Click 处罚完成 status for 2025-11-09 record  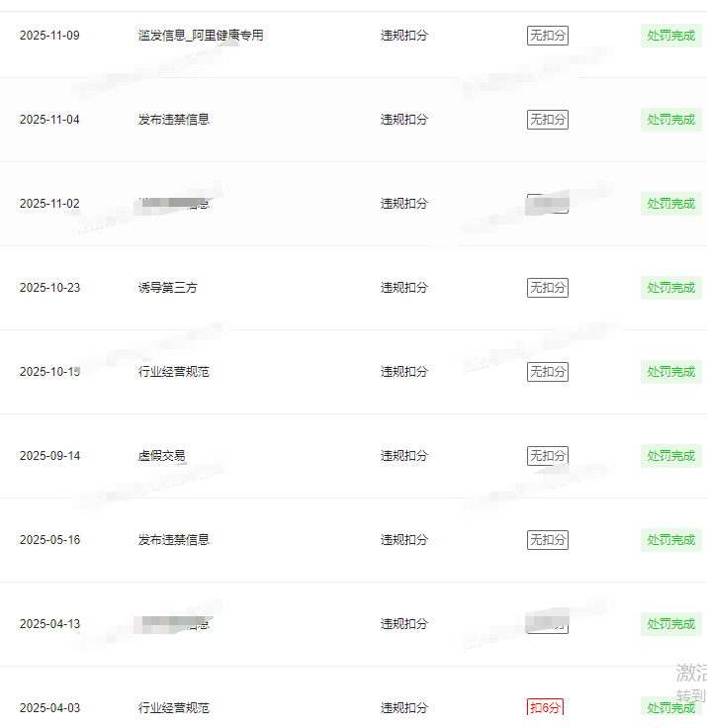[670, 36]
